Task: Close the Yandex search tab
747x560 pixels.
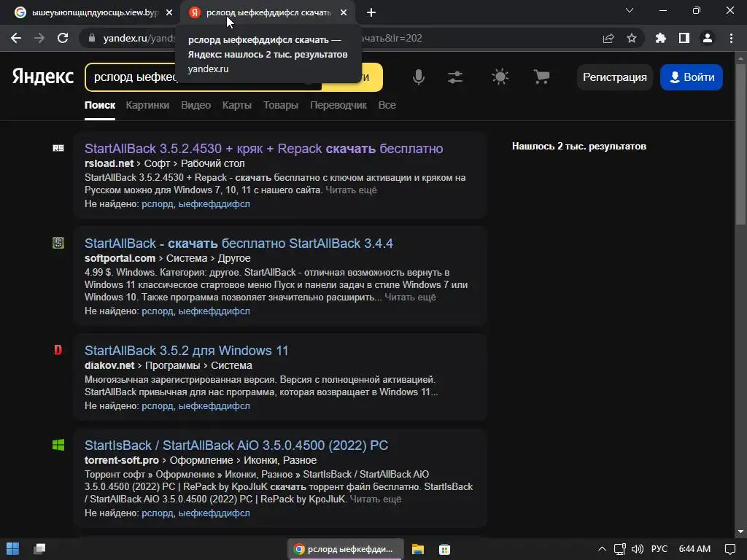Action: pyautogui.click(x=344, y=12)
